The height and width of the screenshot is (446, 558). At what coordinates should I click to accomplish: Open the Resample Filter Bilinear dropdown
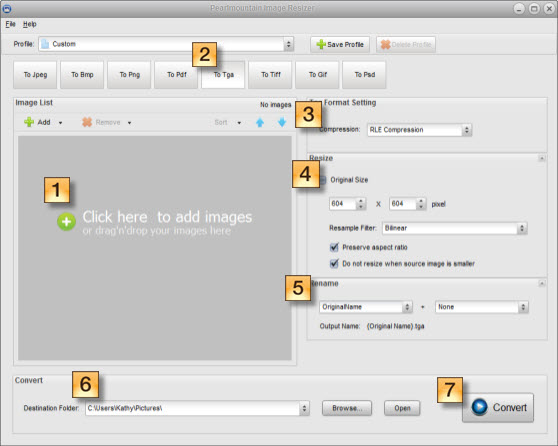click(455, 228)
